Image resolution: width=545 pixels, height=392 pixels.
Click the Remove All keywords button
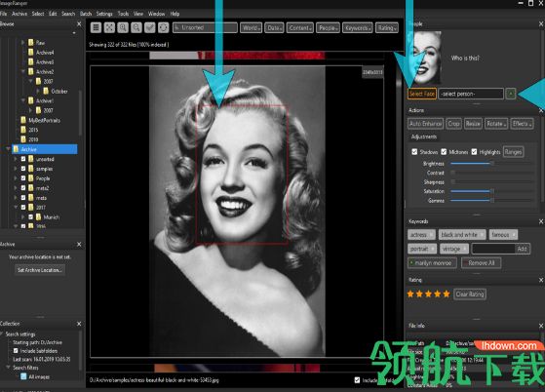click(481, 263)
